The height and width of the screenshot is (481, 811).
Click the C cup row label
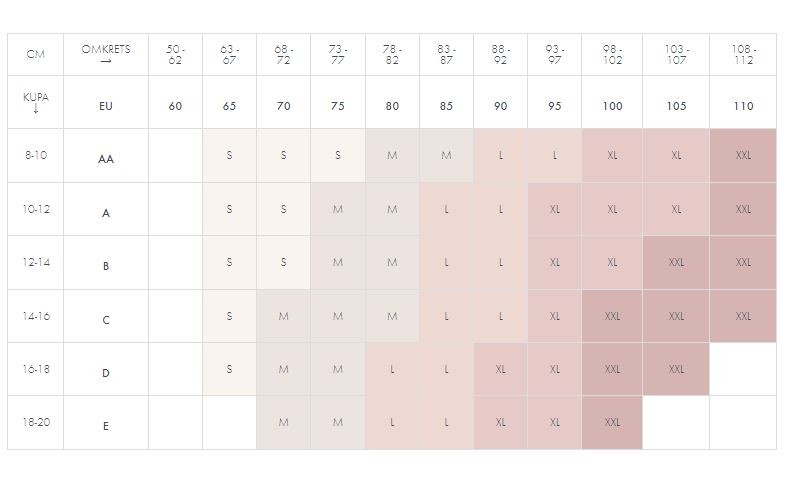pos(106,320)
